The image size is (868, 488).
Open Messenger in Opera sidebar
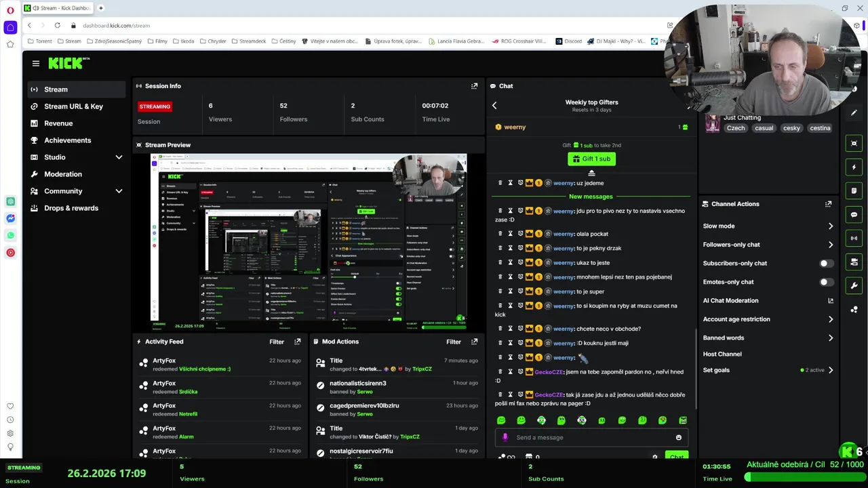10,218
